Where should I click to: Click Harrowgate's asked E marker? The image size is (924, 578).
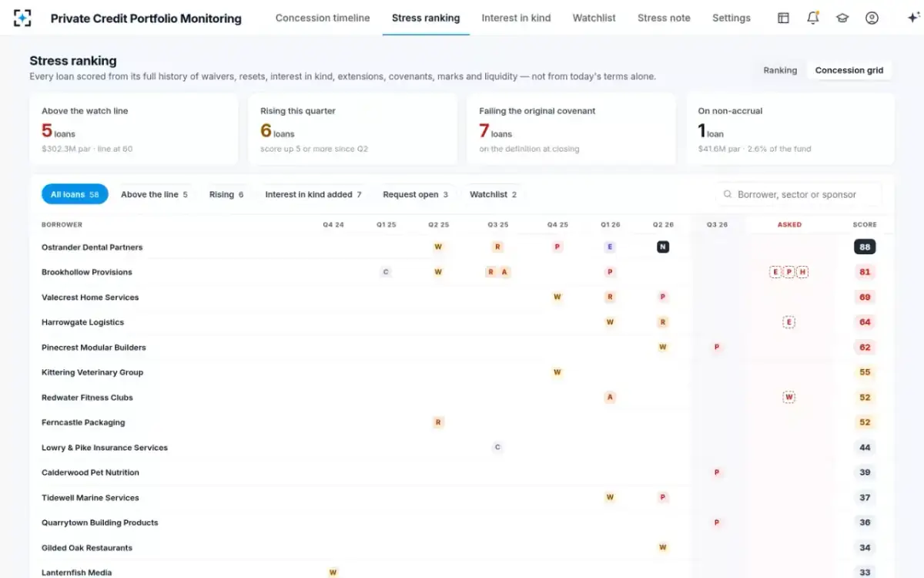tap(788, 322)
